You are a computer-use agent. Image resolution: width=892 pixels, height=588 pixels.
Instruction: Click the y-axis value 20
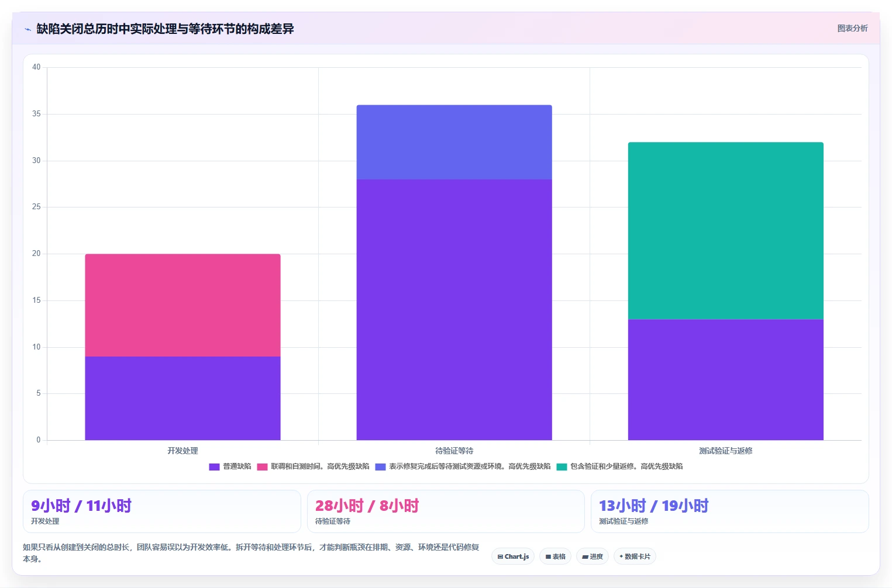coord(36,254)
